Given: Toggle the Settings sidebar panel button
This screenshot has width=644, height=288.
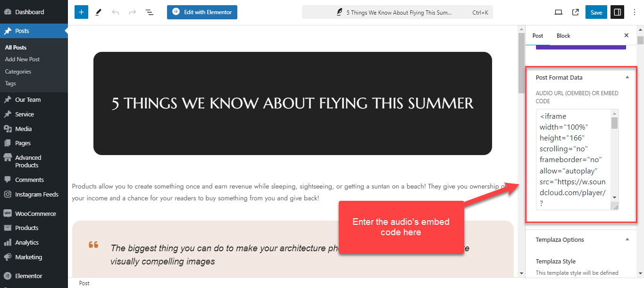Looking at the screenshot, I should [617, 12].
